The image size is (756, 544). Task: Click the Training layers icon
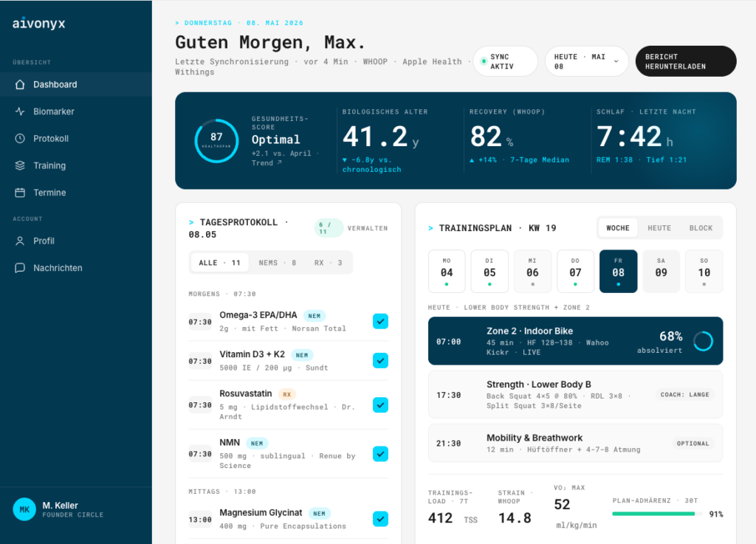[x=20, y=165]
